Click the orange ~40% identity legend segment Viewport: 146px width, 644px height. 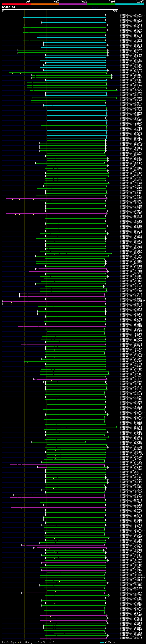pos(45,4)
